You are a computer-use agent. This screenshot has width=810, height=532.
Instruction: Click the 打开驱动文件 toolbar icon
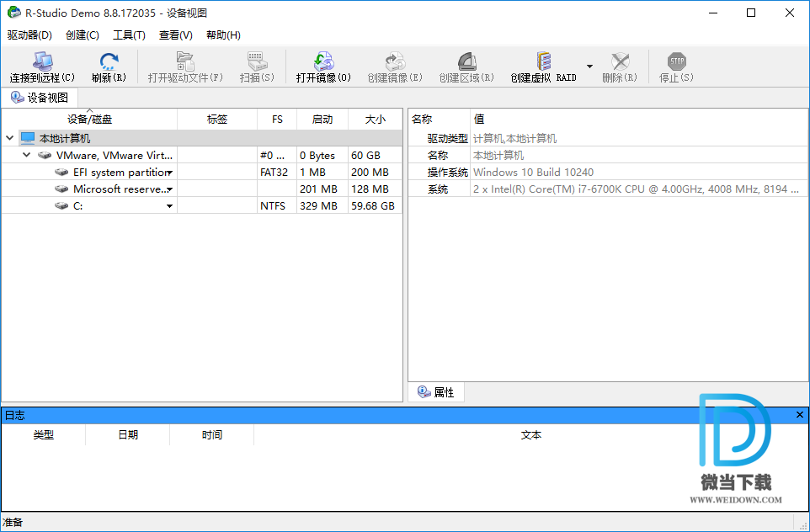click(x=185, y=61)
